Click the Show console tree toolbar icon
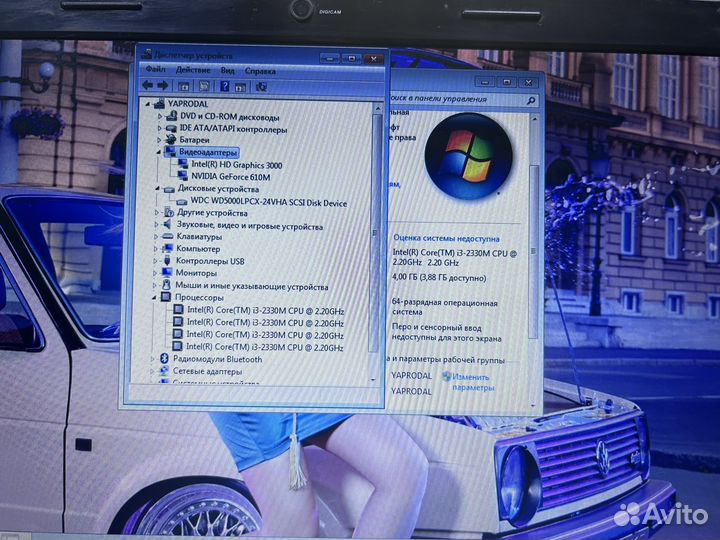The image size is (720, 540). point(184,86)
